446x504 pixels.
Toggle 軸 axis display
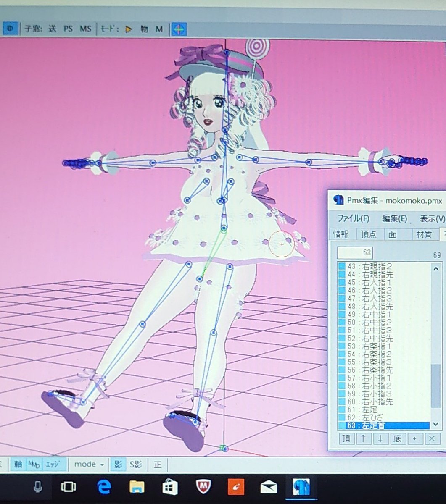(x=18, y=464)
